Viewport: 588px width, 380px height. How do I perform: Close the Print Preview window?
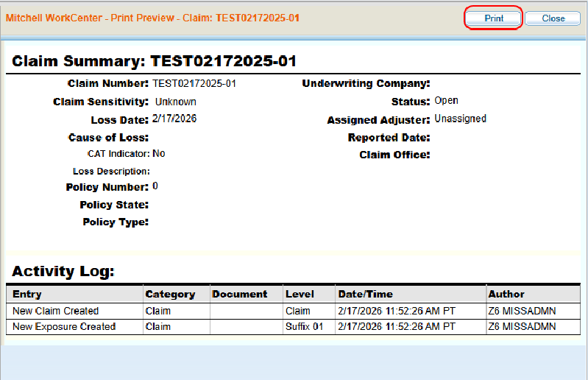[x=553, y=18]
